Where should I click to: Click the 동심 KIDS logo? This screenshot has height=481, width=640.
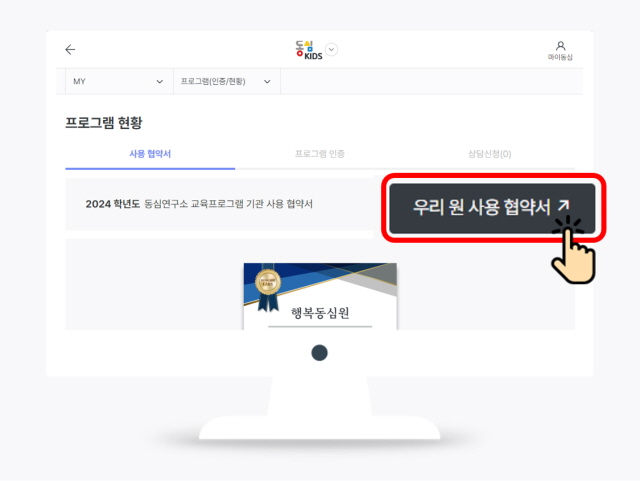(x=309, y=50)
